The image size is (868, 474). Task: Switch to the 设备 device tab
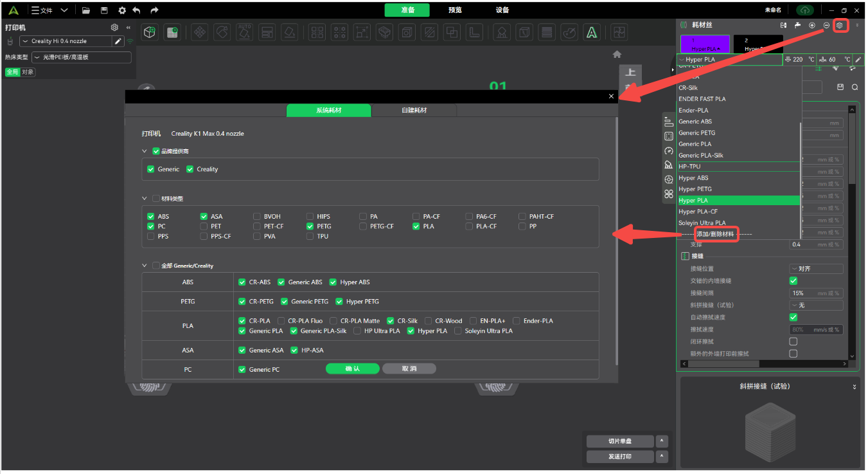(502, 10)
